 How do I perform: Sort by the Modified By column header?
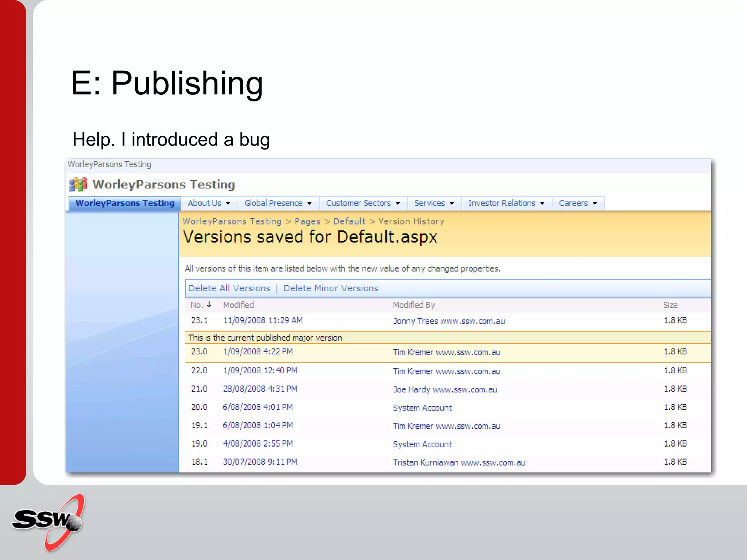pos(414,305)
